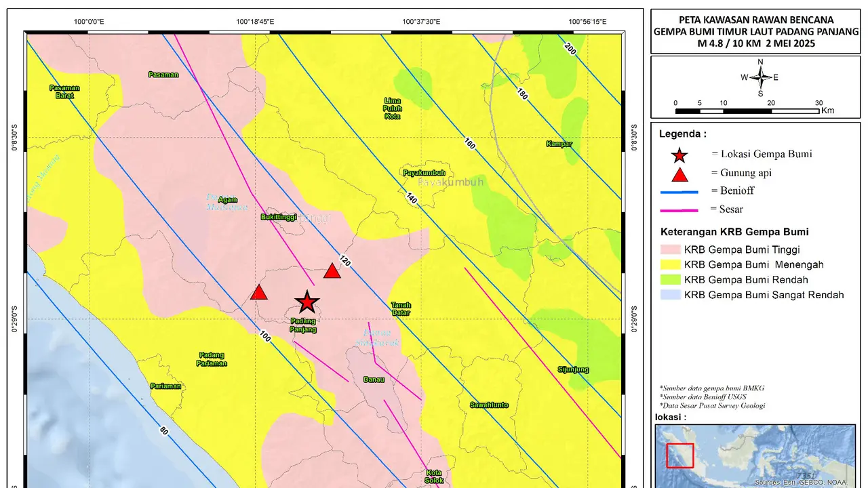Click the red rectangle in the lokasi inset map
The height and width of the screenshot is (488, 868).
tap(679, 455)
